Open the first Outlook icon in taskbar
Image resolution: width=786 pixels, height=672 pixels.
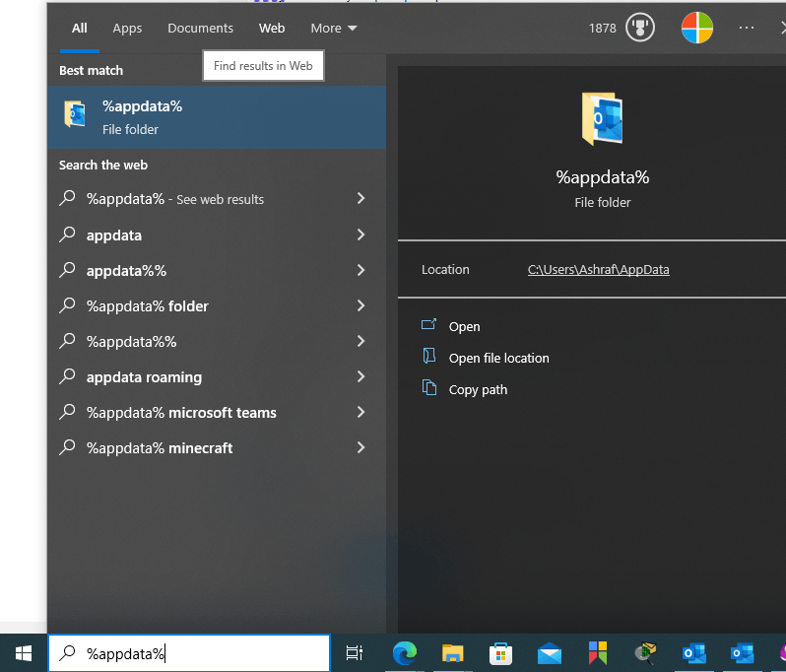pos(694,653)
